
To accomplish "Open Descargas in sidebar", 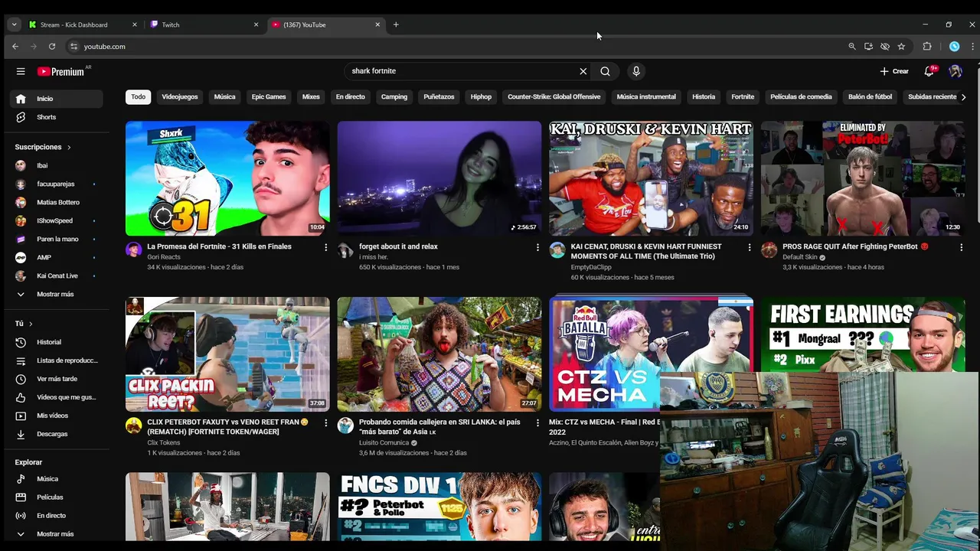I will 57,434.
